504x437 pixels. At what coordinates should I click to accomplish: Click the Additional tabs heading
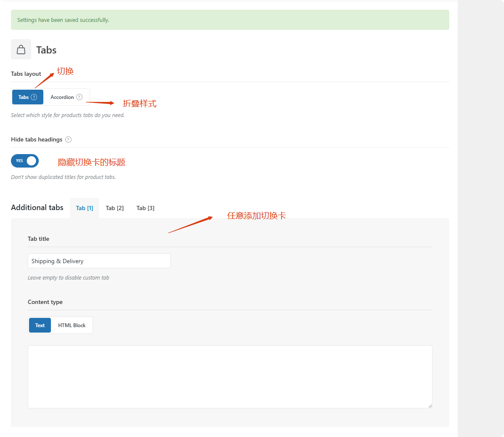[x=37, y=208]
